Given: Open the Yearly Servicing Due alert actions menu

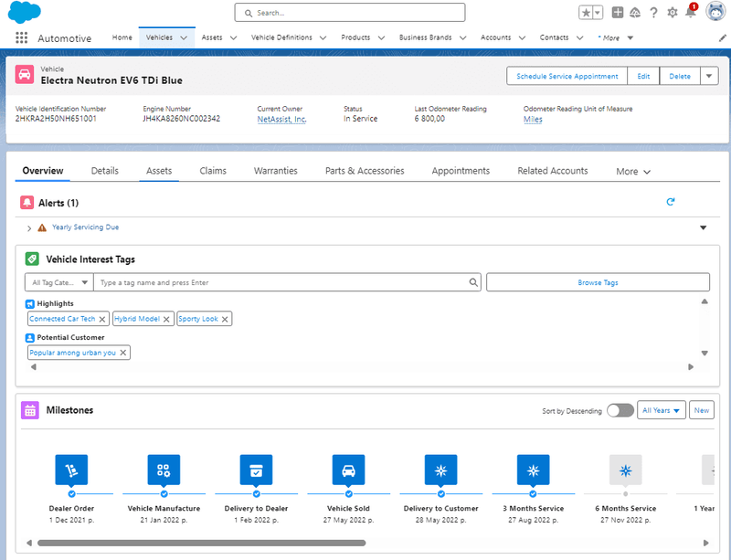Looking at the screenshot, I should pyautogui.click(x=703, y=227).
